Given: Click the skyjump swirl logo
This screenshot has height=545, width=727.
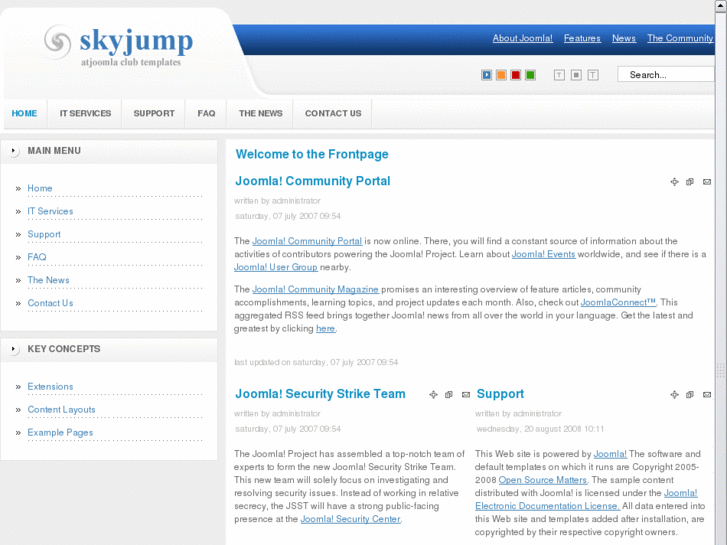Looking at the screenshot, I should (x=58, y=42).
